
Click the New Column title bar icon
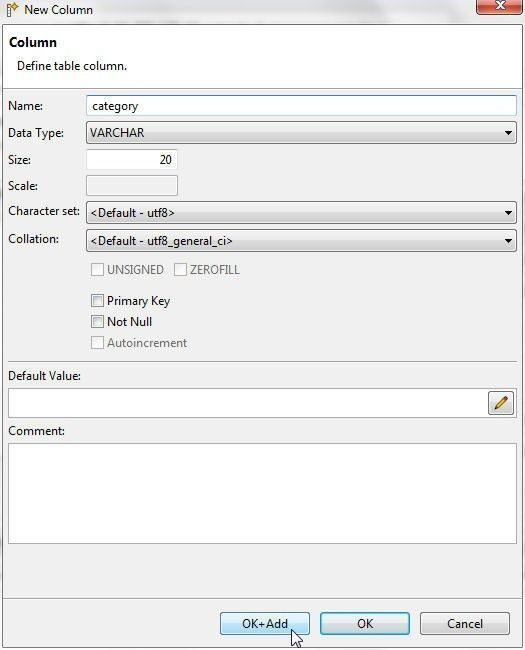12,10
